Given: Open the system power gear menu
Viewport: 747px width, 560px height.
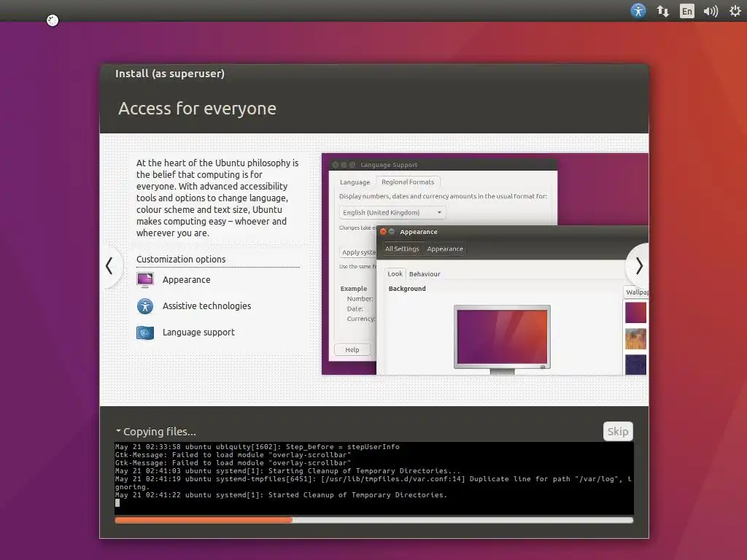Looking at the screenshot, I should [x=735, y=11].
